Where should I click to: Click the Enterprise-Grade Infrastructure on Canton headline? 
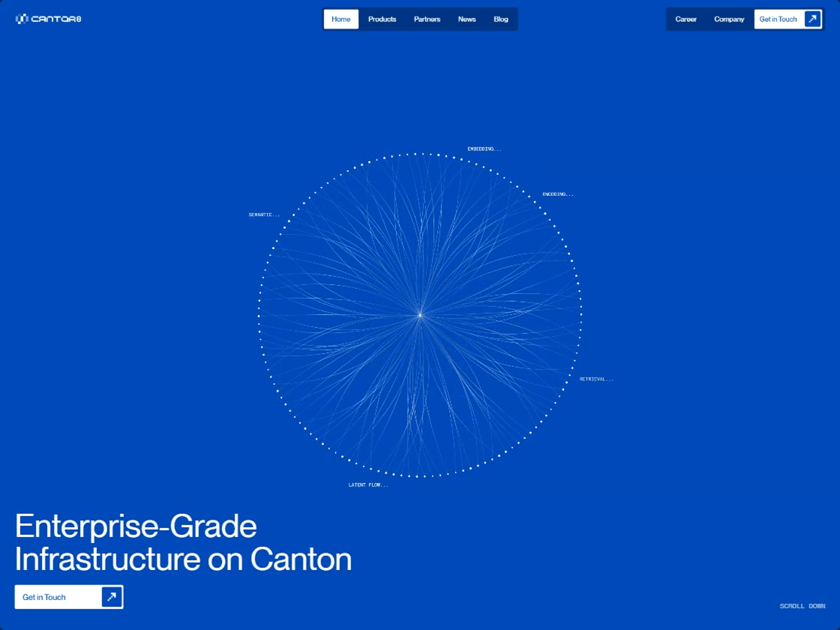pyautogui.click(x=183, y=542)
